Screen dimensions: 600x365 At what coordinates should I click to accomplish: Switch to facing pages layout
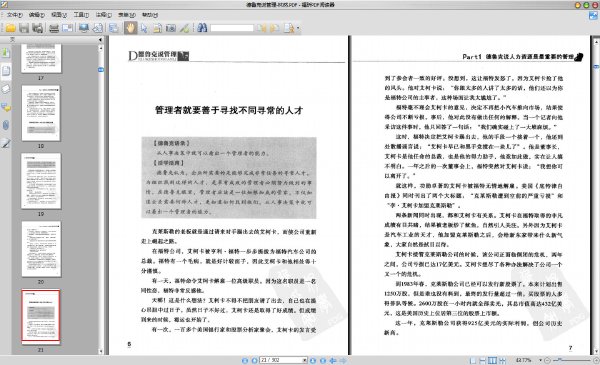(x=492, y=360)
